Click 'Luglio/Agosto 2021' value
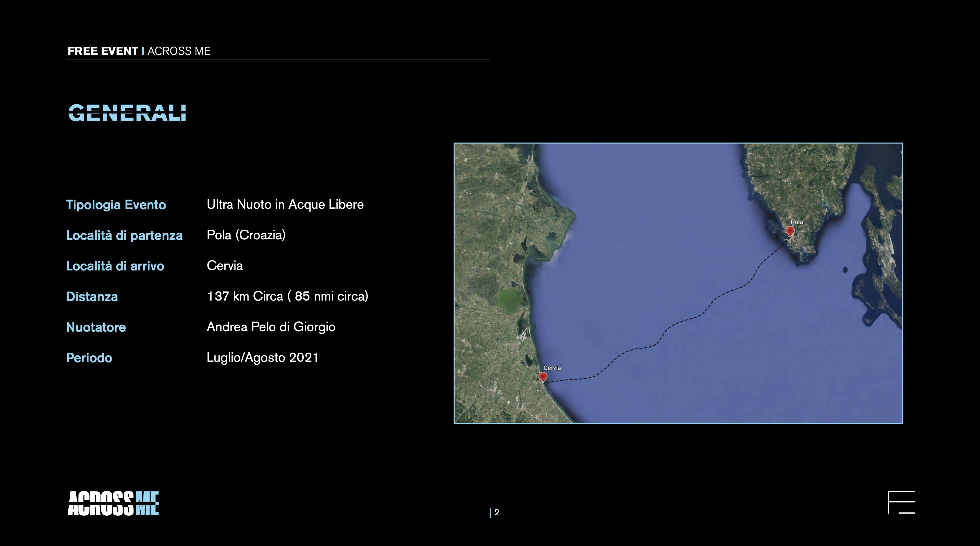Image resolution: width=980 pixels, height=546 pixels. click(263, 357)
